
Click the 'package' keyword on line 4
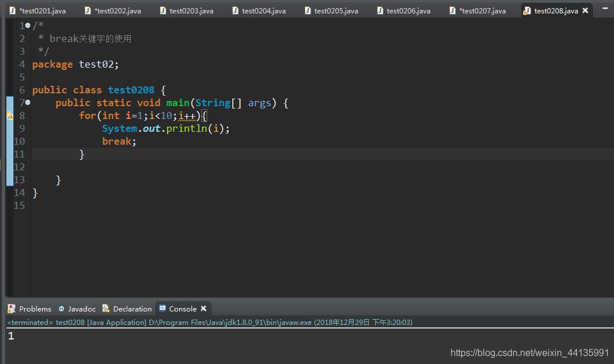pos(53,64)
